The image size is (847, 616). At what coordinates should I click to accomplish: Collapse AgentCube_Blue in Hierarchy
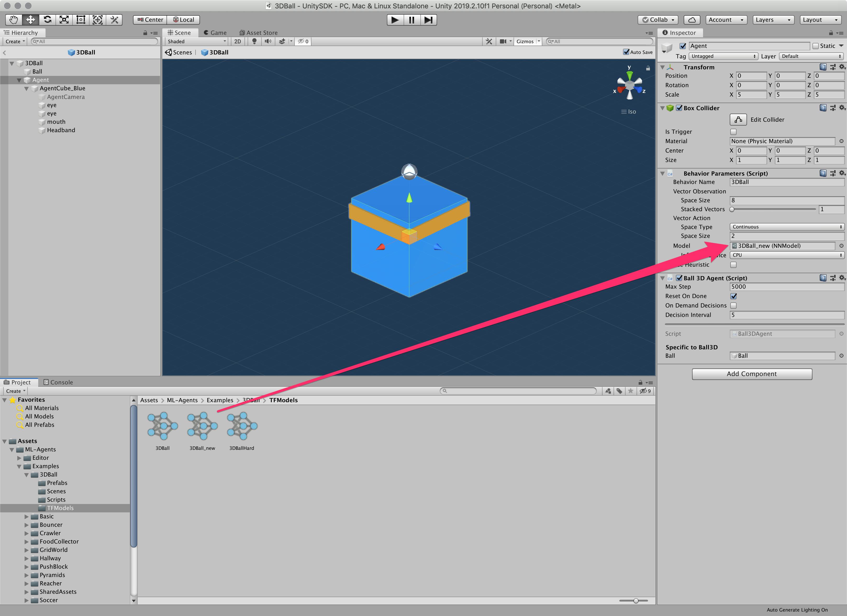pyautogui.click(x=26, y=88)
